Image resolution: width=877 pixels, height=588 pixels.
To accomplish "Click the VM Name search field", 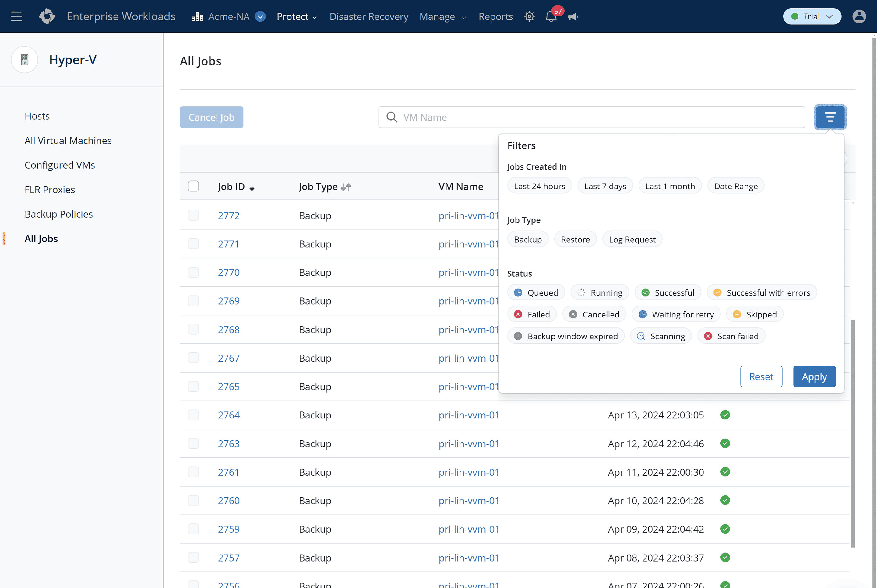I will click(592, 117).
